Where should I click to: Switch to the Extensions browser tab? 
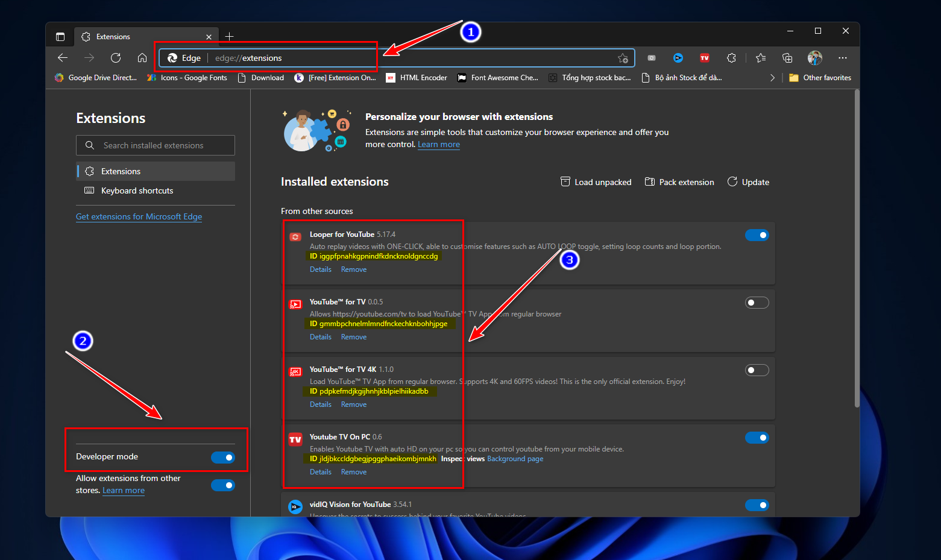coord(146,37)
